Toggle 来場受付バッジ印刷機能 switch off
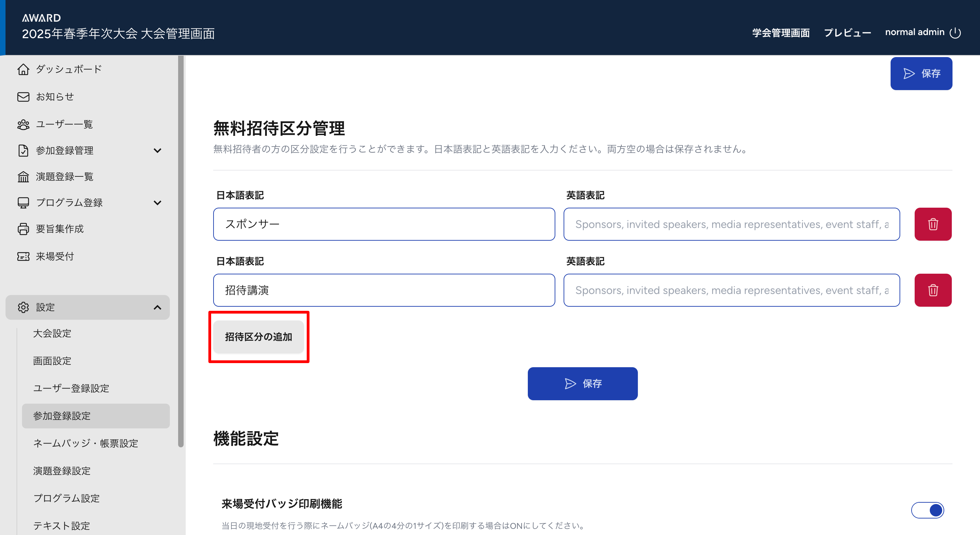 click(x=927, y=510)
